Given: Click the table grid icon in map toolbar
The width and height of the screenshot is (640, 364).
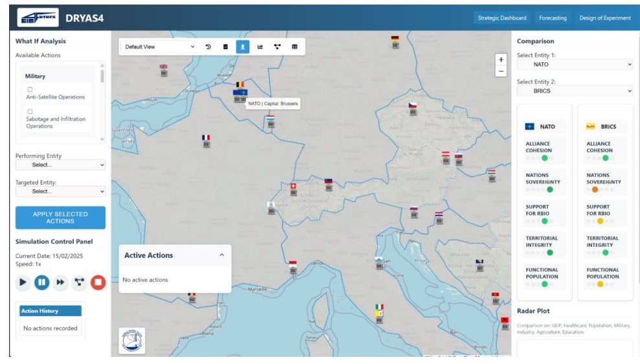Looking at the screenshot, I should point(295,47).
